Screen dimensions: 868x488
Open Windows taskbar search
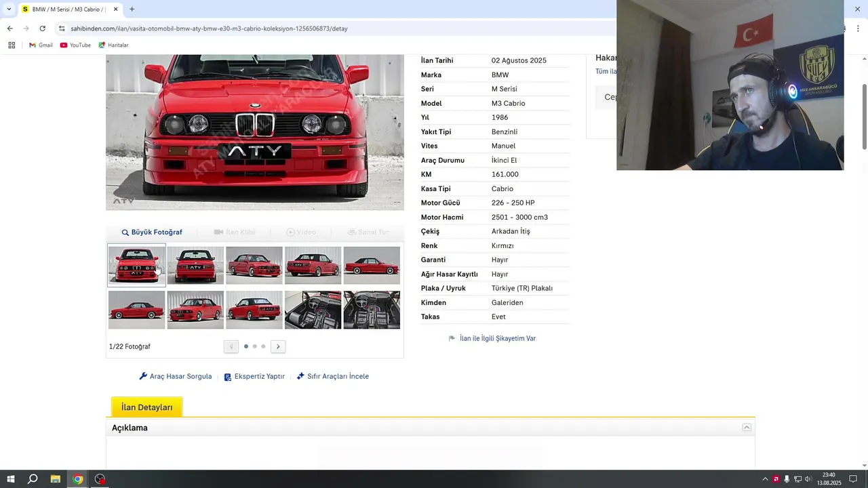(x=33, y=479)
